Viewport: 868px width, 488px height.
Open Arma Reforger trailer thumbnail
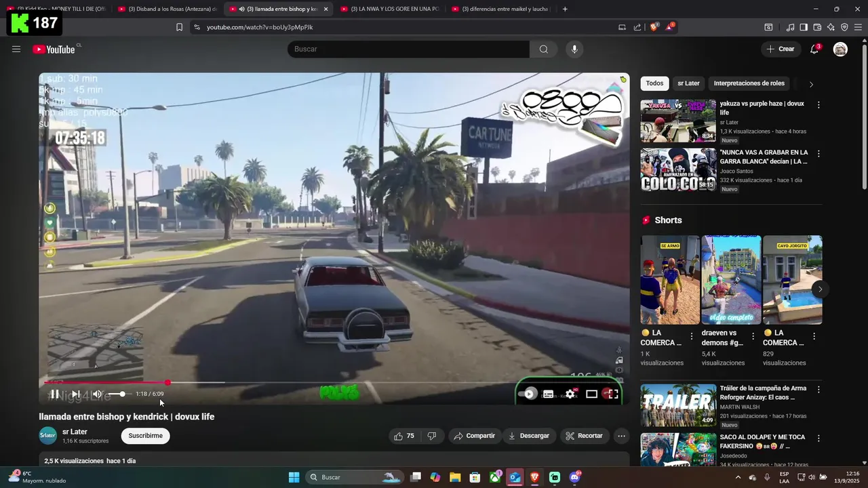678,405
